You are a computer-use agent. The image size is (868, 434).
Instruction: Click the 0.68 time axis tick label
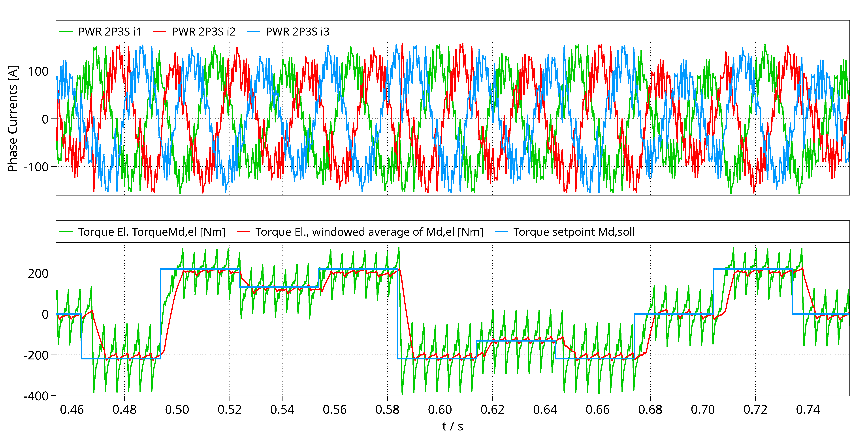pyautogui.click(x=650, y=410)
